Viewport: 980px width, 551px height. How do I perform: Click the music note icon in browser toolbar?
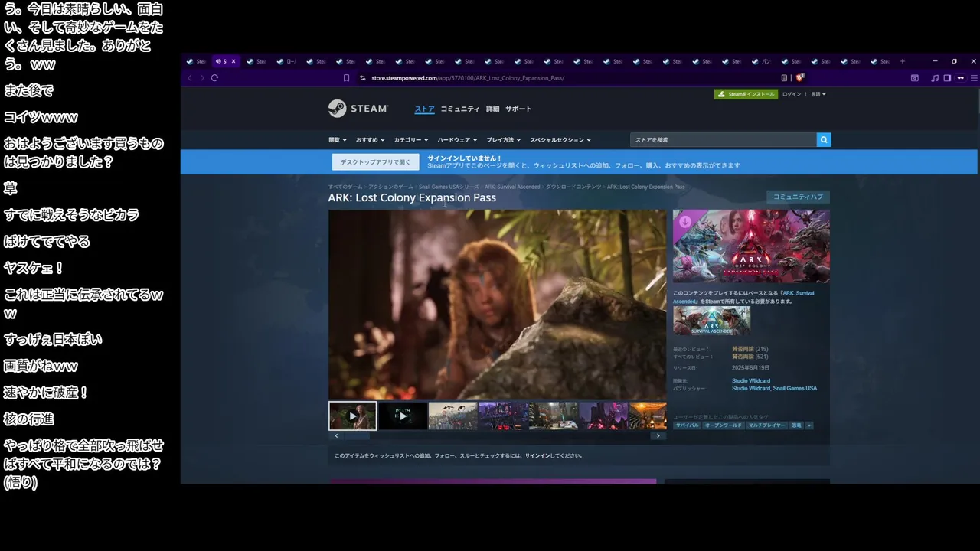[x=935, y=78]
